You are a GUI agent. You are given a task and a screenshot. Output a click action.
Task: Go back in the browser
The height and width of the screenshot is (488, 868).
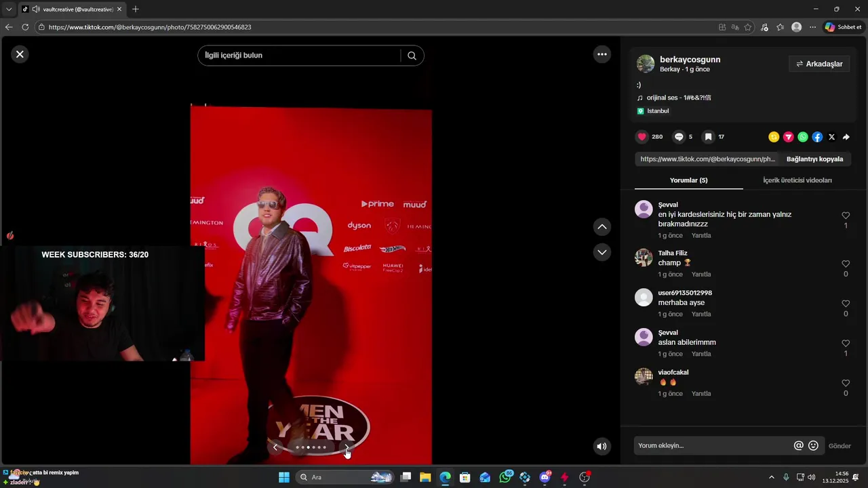(9, 27)
